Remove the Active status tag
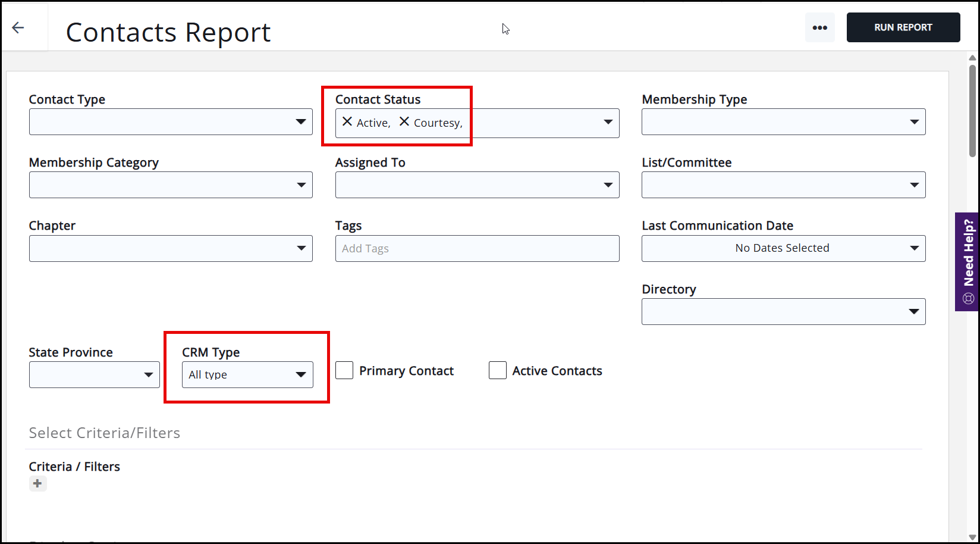980x544 pixels. 347,121
